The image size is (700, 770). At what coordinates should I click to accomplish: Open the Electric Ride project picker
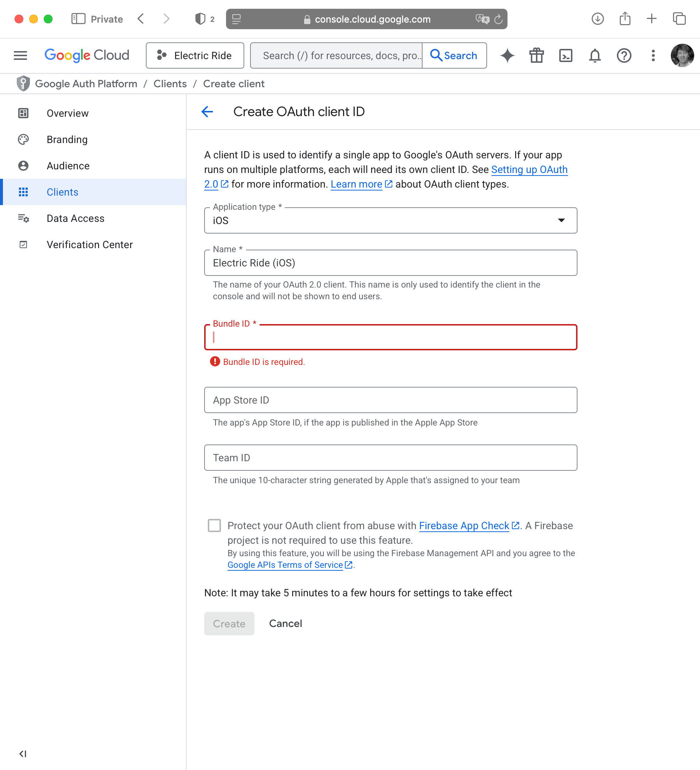[x=195, y=56]
